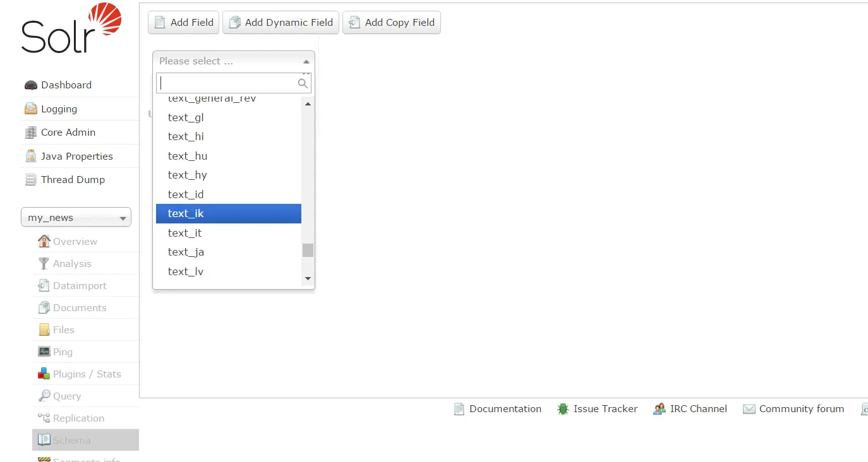Click the Thread Dump icon
Image resolution: width=868 pixels, height=462 pixels.
pos(31,180)
